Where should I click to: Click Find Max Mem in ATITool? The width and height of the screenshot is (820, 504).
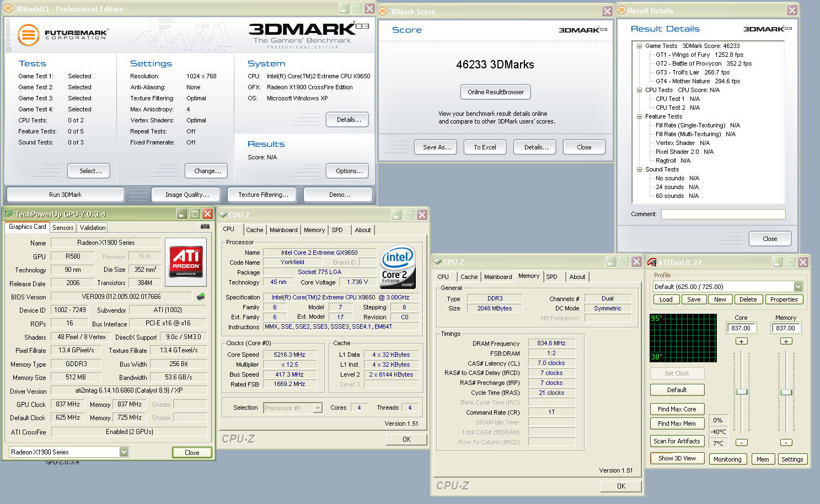coord(677,423)
